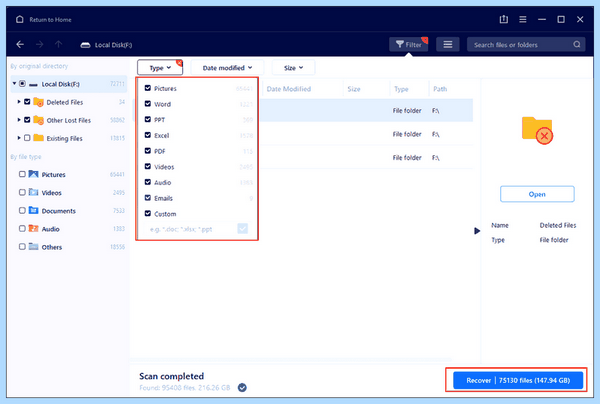
Task: Switch to list view icon next to Filter
Action: tap(448, 44)
